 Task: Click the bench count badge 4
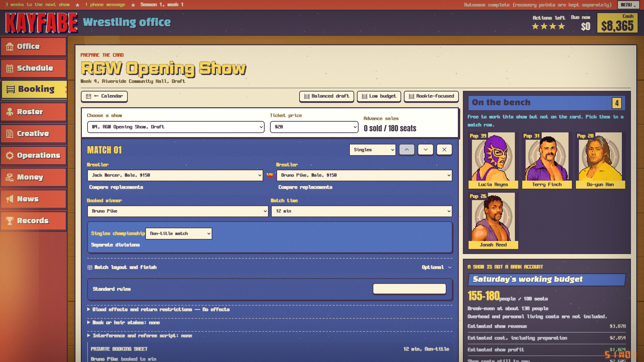617,103
